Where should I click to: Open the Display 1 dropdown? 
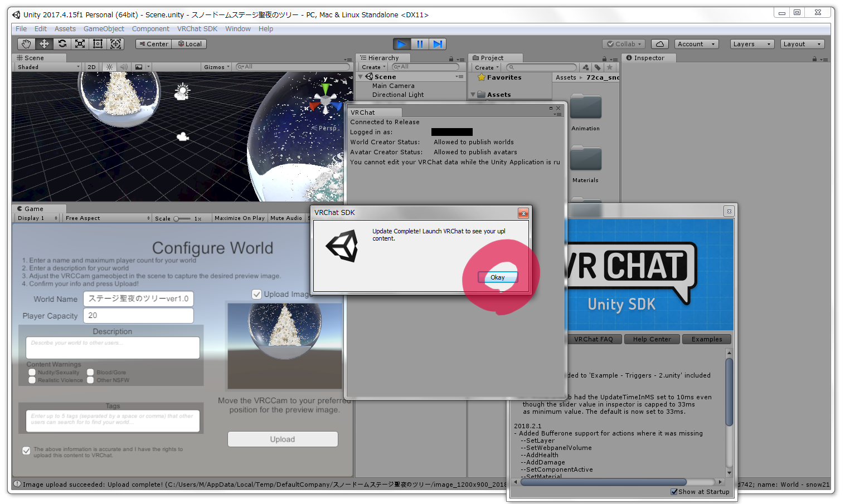37,218
